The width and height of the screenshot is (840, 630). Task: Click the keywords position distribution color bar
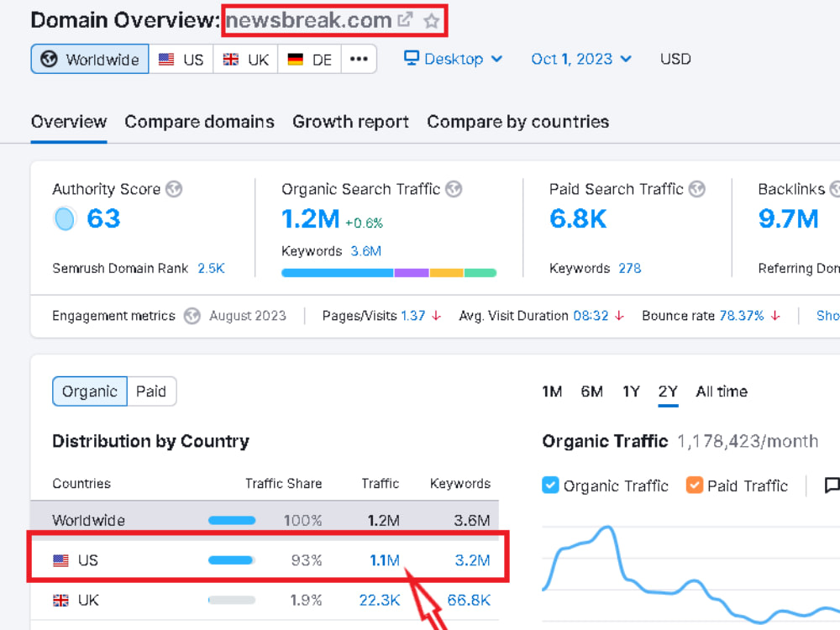(x=389, y=273)
